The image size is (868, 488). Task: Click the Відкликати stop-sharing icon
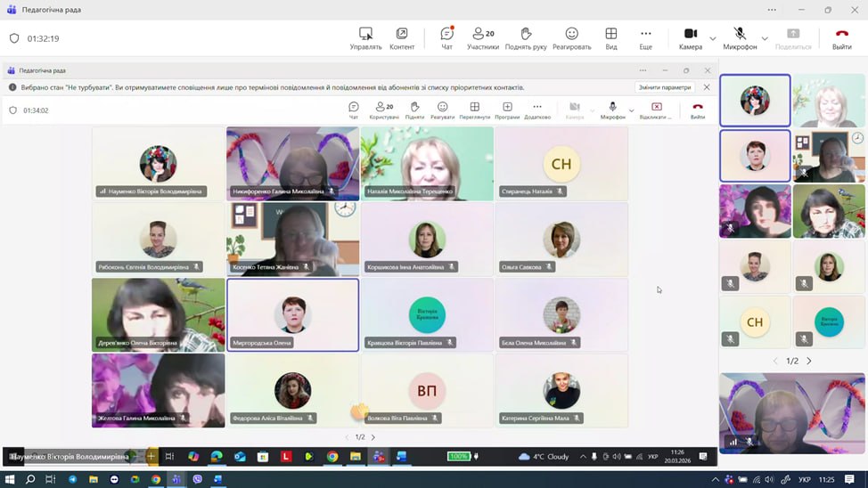(656, 110)
